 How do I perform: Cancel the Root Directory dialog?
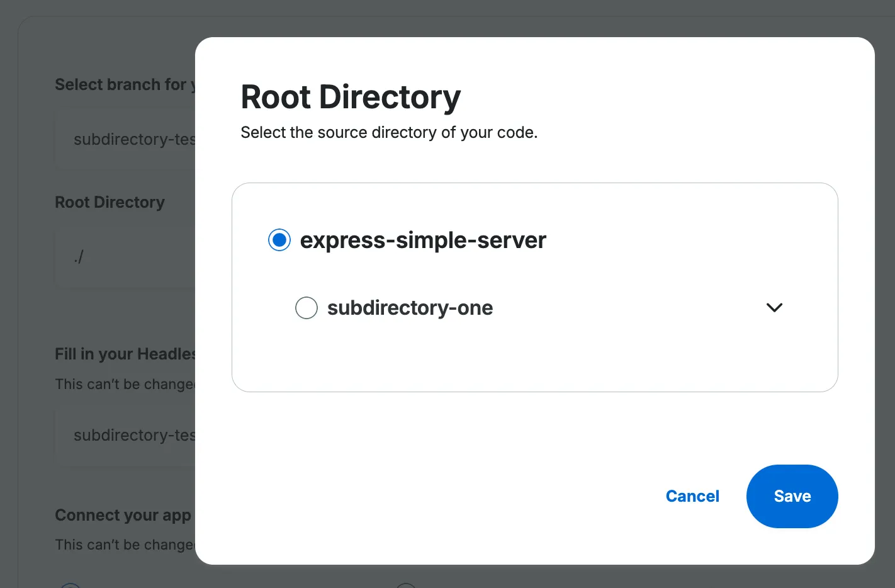[692, 496]
